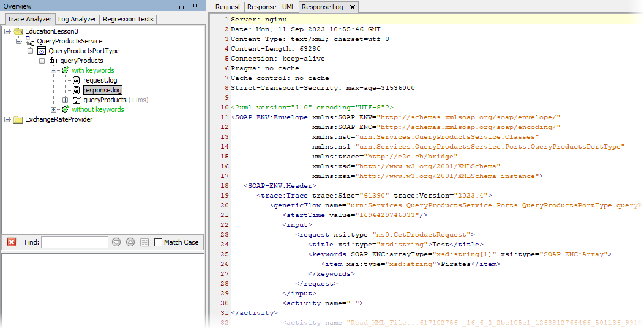Viewport: 644px width, 329px height.
Task: Enable the Match Case checkbox
Action: pyautogui.click(x=159, y=242)
